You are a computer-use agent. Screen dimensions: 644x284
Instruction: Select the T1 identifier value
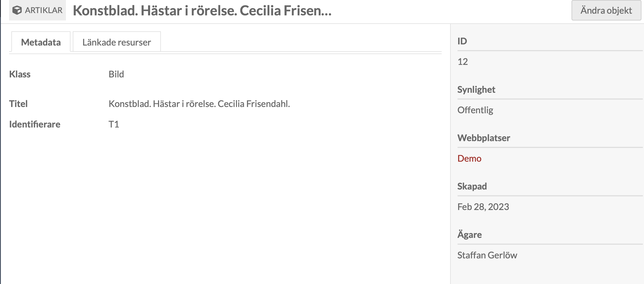click(114, 124)
